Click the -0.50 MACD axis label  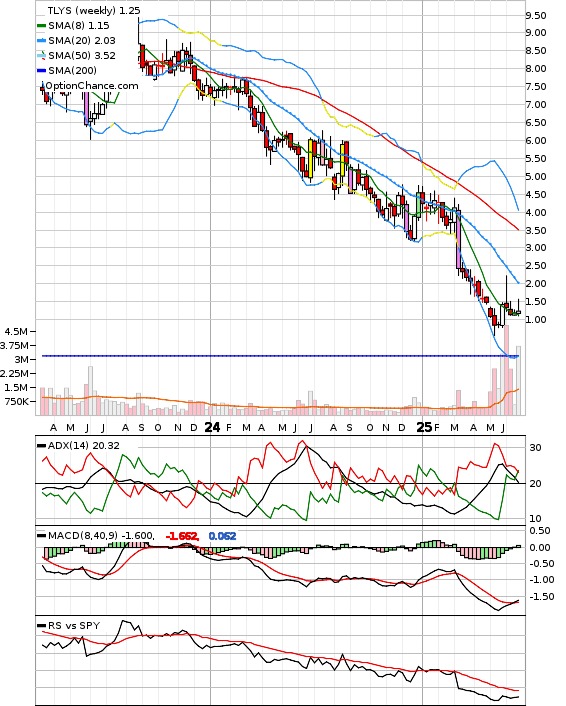[542, 564]
